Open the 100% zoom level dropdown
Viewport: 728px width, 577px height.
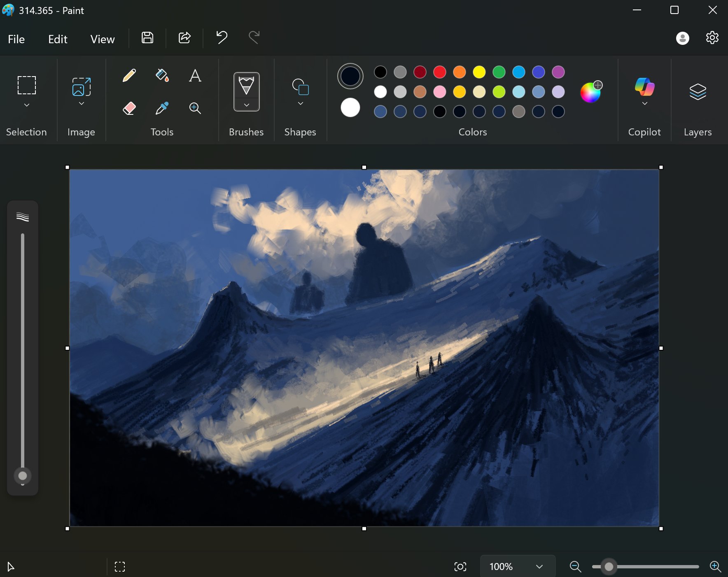click(x=518, y=567)
